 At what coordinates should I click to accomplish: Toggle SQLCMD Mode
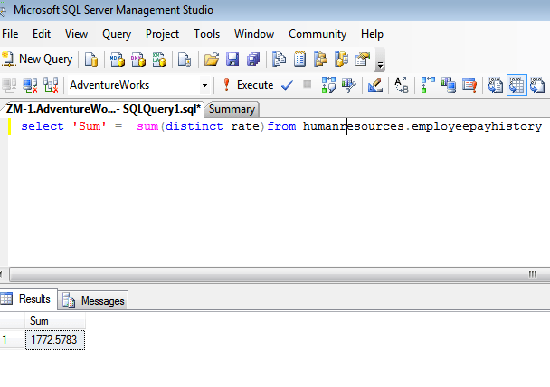(469, 85)
